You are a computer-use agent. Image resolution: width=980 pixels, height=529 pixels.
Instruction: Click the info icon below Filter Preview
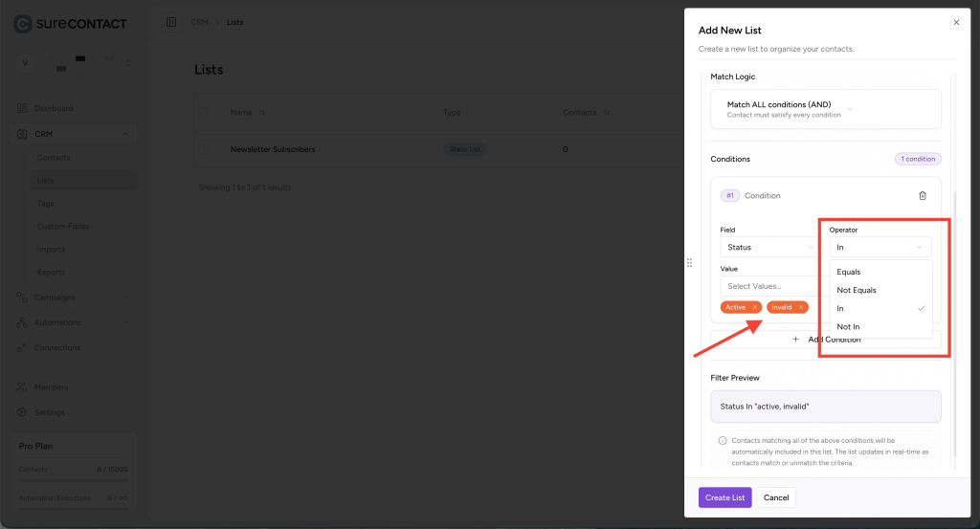(x=722, y=441)
